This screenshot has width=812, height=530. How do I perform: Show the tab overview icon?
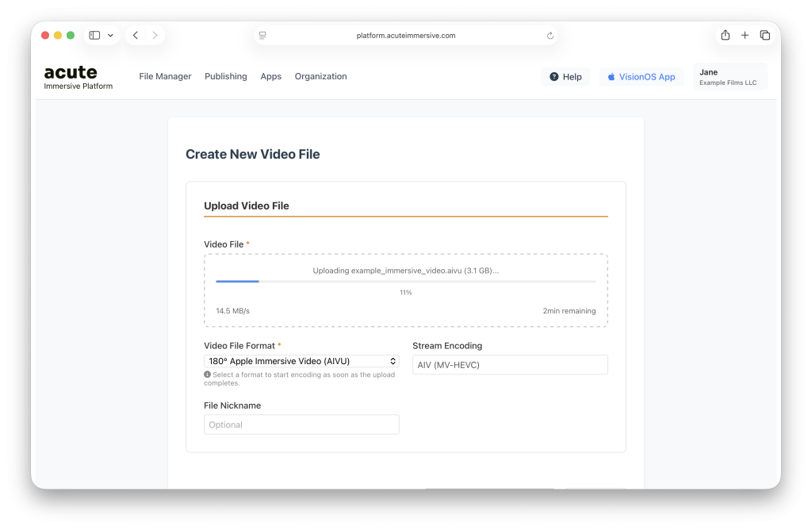pos(764,36)
